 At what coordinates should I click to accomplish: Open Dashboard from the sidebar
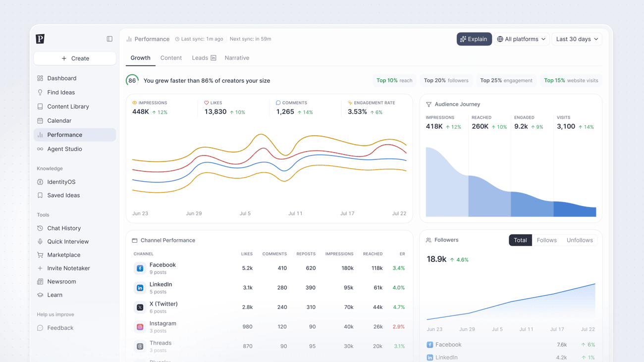75,78
